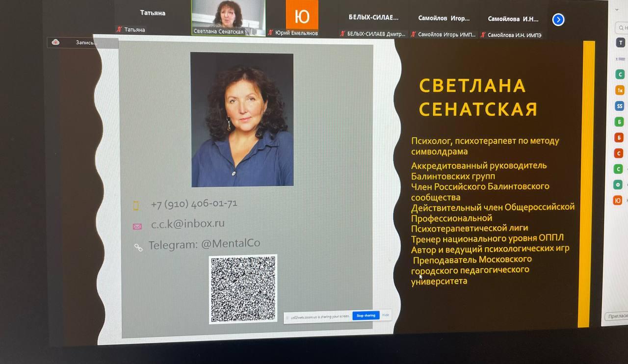Show next participants with blue arrow
The width and height of the screenshot is (628, 364).
(558, 20)
